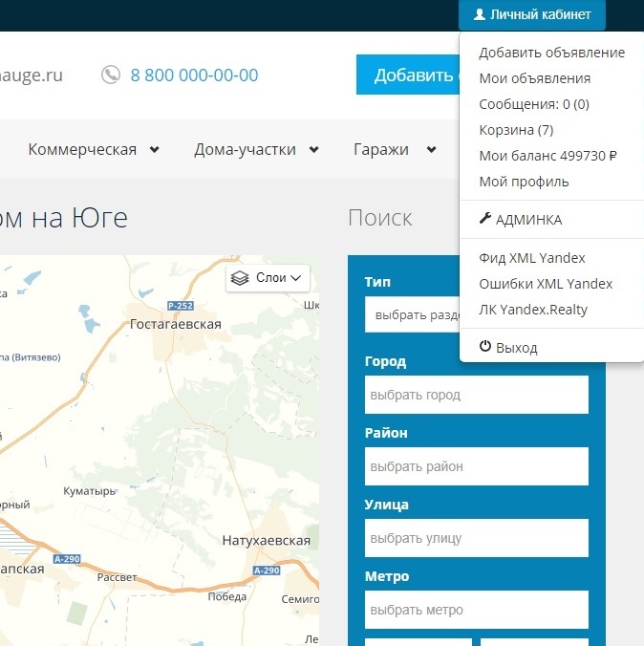Click the P-252 road marker on map
Screen dimensions: 644x646
(x=181, y=306)
